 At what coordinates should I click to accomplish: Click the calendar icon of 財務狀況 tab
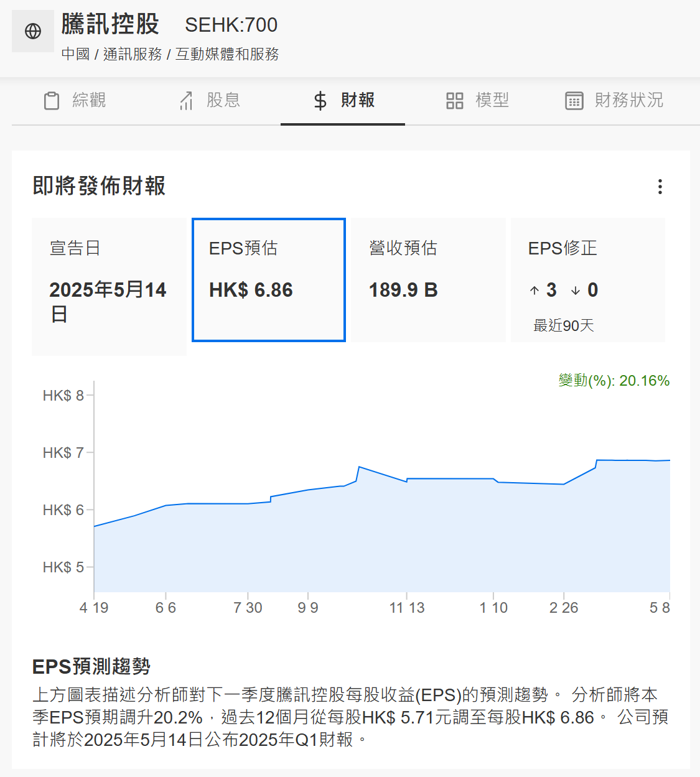point(574,101)
